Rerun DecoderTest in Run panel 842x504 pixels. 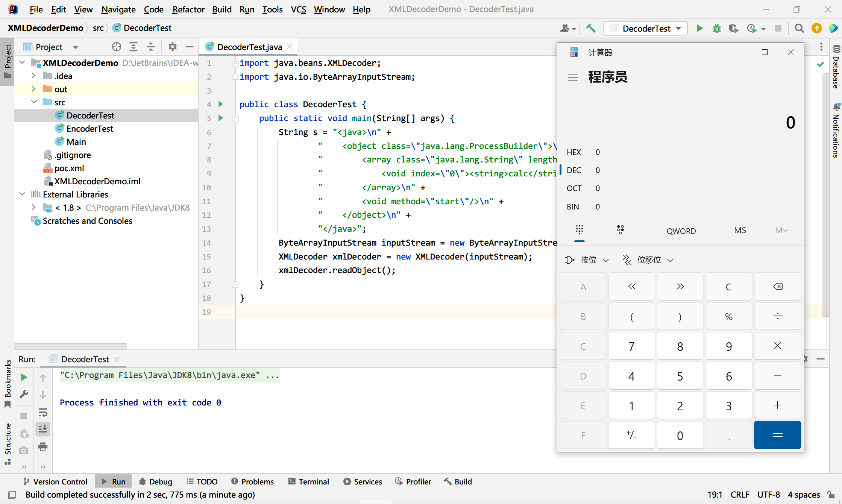24,377
